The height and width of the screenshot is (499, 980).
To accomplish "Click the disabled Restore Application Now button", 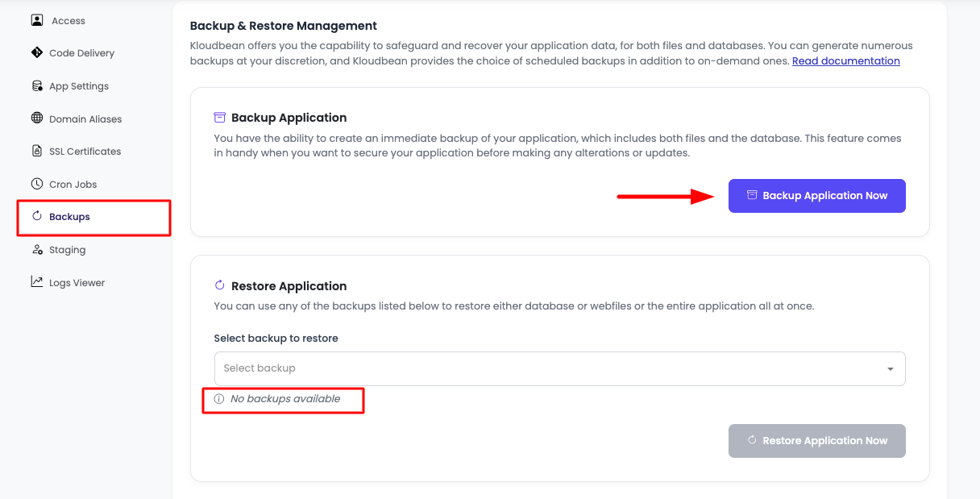I will coord(816,440).
